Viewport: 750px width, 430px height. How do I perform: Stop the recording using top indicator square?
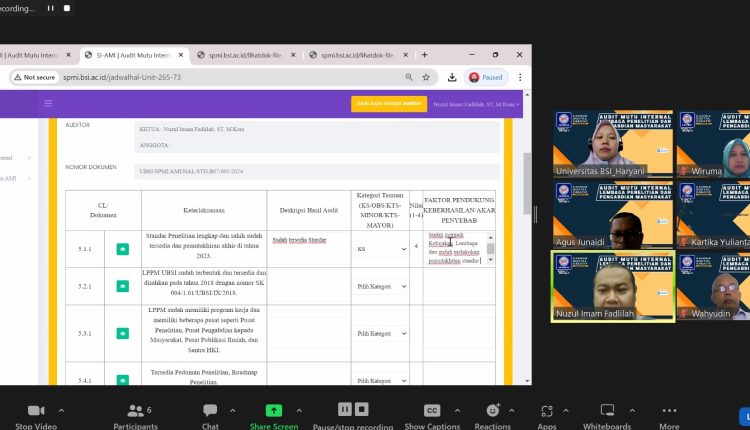coord(67,8)
